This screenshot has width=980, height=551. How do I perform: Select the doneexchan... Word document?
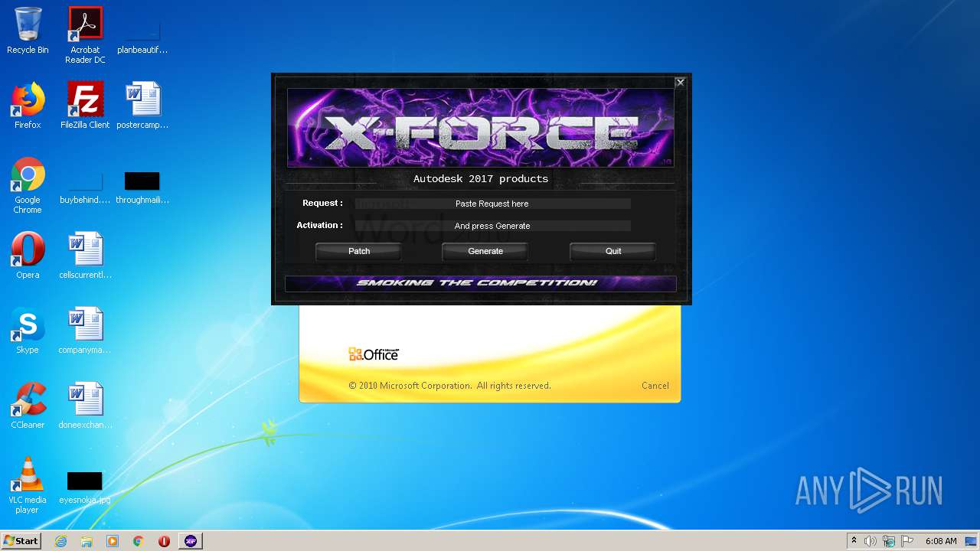tap(85, 406)
